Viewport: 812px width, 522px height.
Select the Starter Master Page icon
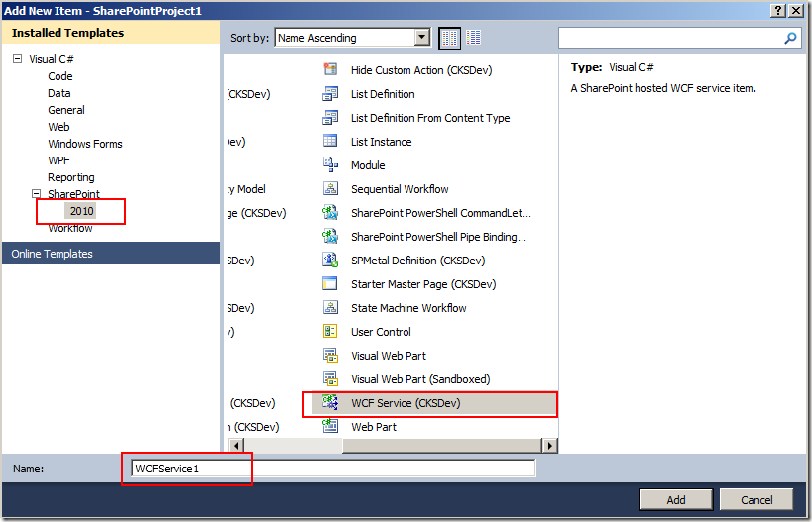pos(330,284)
